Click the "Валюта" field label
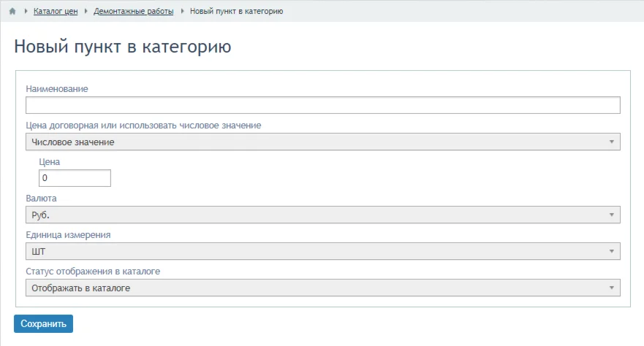This screenshot has width=644, height=346. coord(41,198)
